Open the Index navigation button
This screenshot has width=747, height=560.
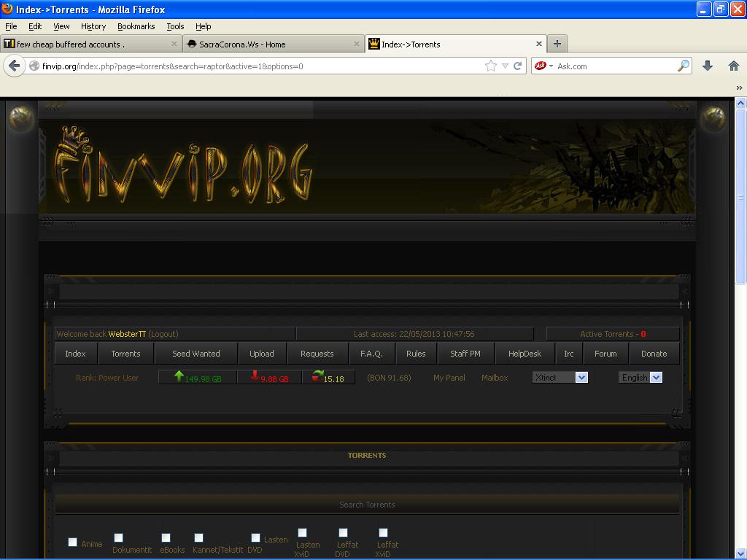click(75, 354)
